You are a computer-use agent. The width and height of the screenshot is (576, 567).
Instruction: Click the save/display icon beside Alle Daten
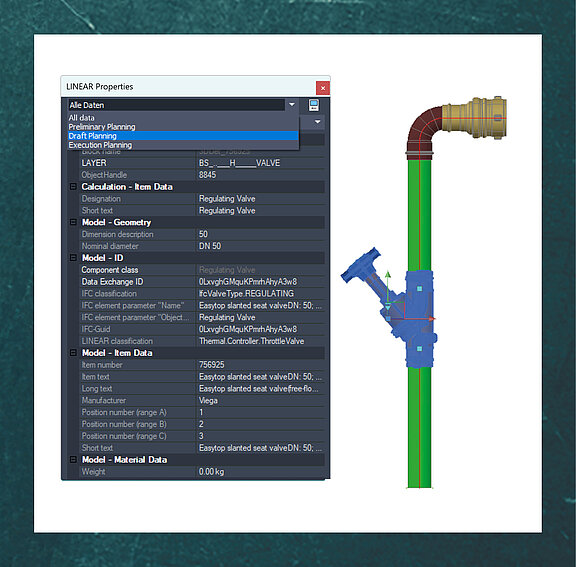(313, 105)
